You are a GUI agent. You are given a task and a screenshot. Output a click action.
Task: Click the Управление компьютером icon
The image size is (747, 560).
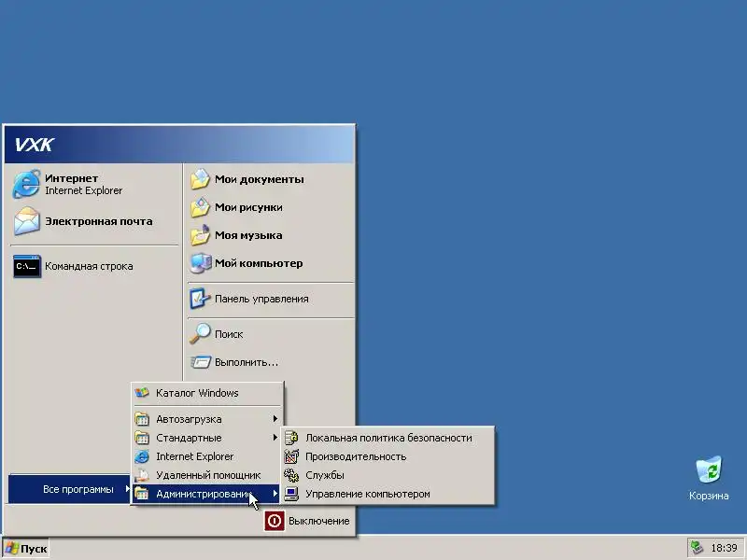click(x=291, y=494)
